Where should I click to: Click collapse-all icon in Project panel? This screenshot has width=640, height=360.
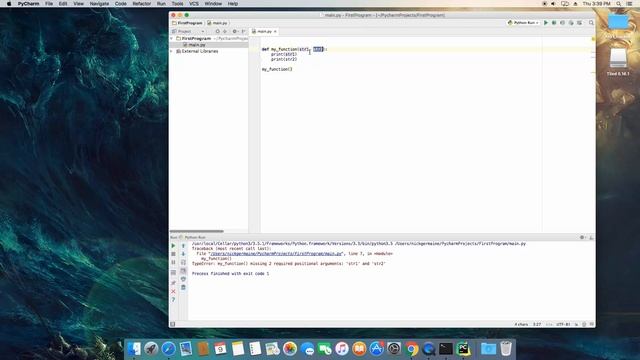click(x=225, y=31)
